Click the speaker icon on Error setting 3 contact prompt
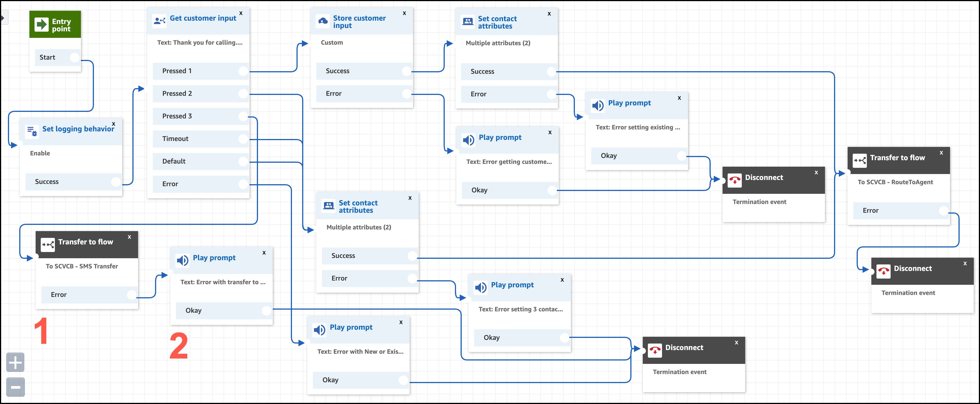This screenshot has width=980, height=404. 481,288
